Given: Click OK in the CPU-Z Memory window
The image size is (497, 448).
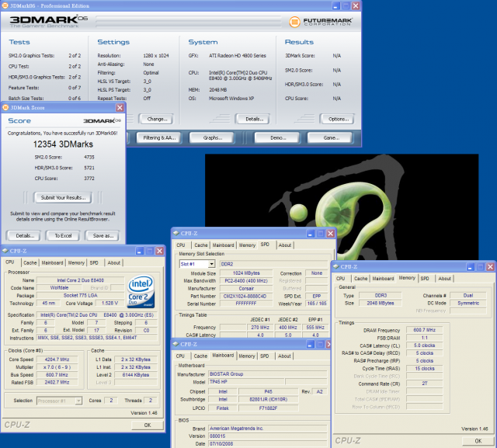Looking at the screenshot, I should [x=478, y=441].
